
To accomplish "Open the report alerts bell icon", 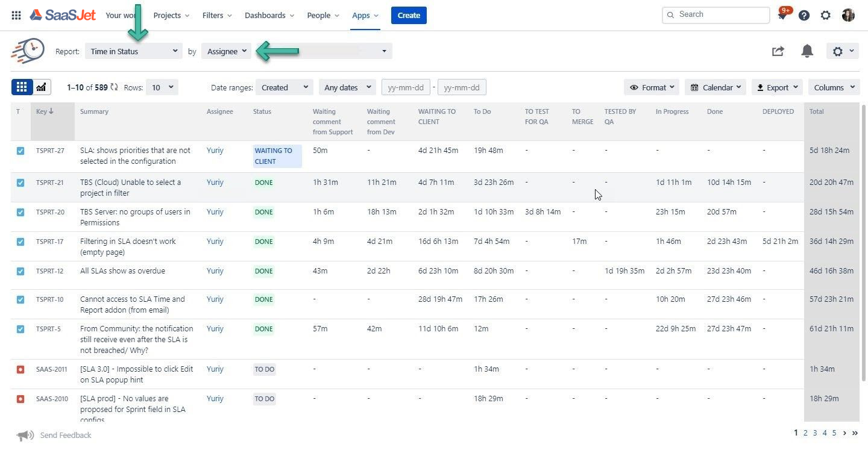I will (x=807, y=51).
